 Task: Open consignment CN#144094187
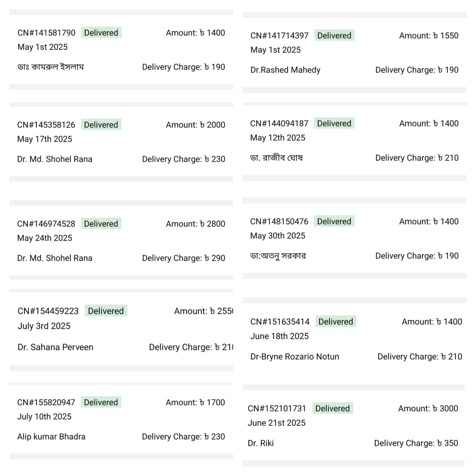[x=279, y=123]
